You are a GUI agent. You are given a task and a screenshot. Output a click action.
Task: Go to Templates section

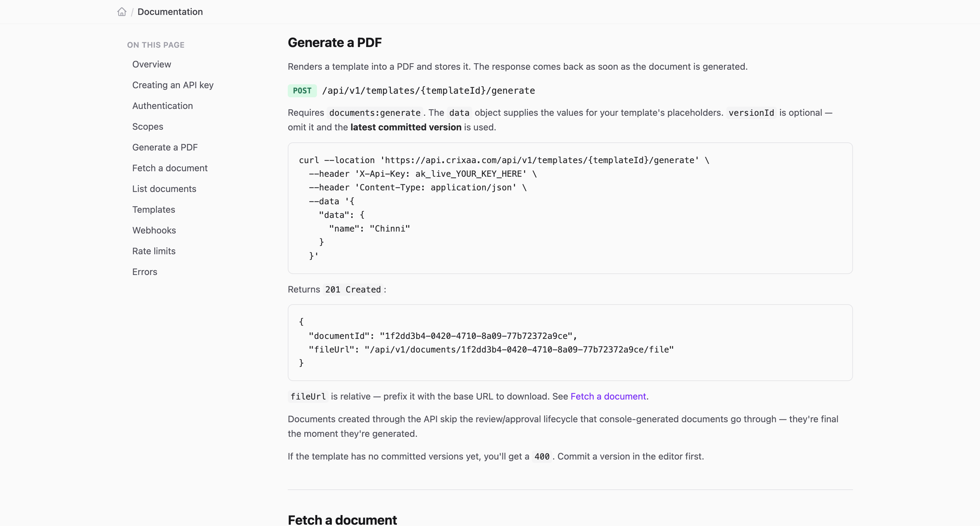click(x=153, y=210)
